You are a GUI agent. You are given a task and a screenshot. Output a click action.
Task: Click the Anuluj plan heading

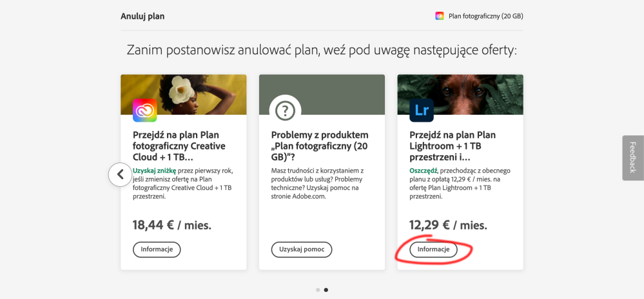[142, 16]
